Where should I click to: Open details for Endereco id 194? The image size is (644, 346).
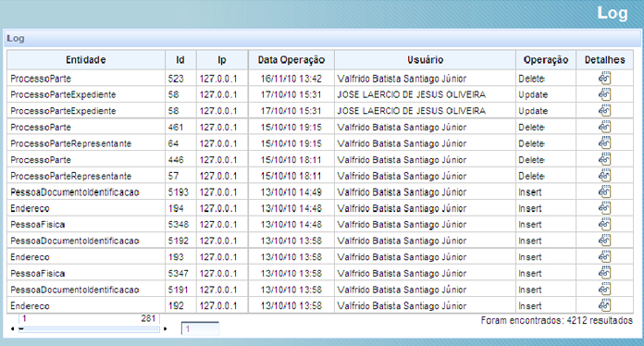coord(604,208)
